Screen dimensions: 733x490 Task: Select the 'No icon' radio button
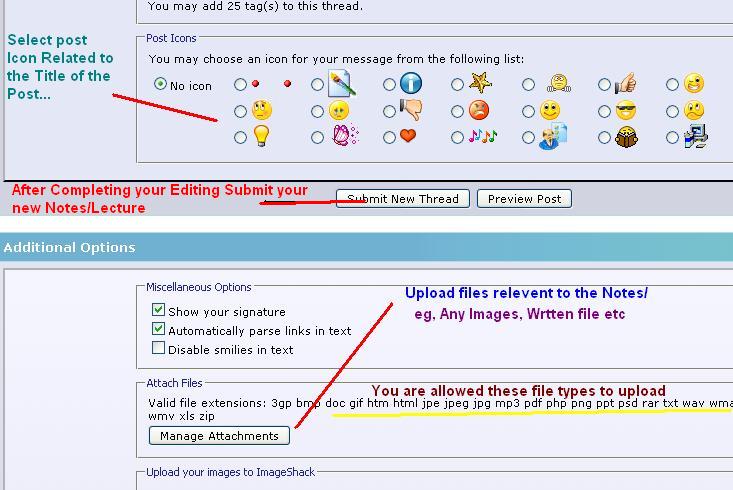[x=160, y=84]
